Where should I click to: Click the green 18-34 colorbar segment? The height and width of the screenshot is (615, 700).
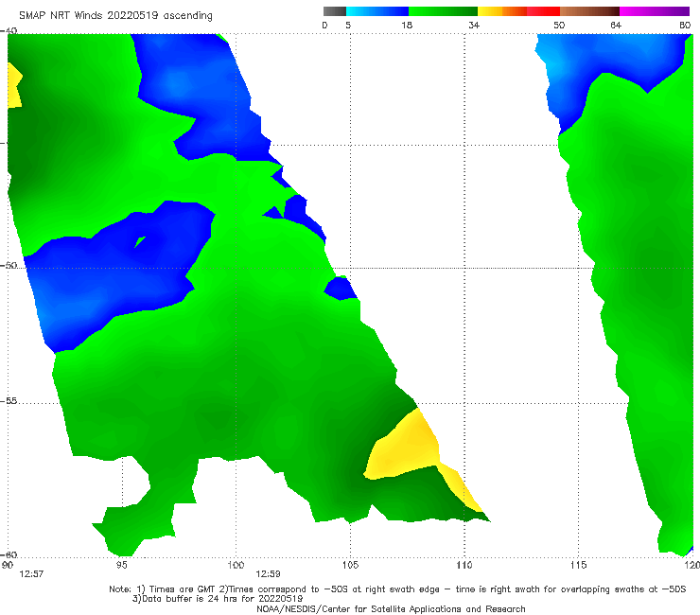click(443, 11)
